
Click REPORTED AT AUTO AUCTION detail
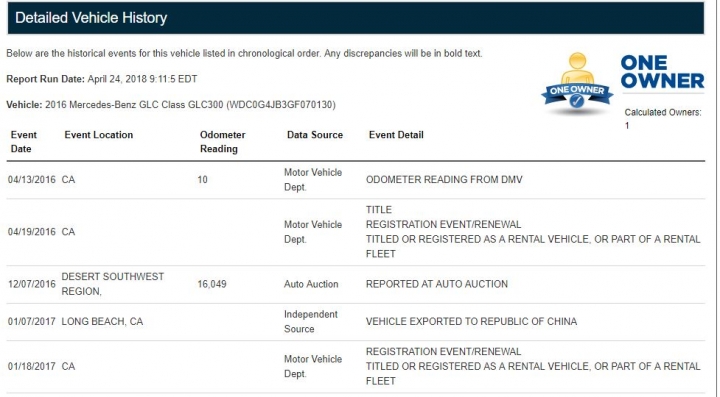click(437, 284)
